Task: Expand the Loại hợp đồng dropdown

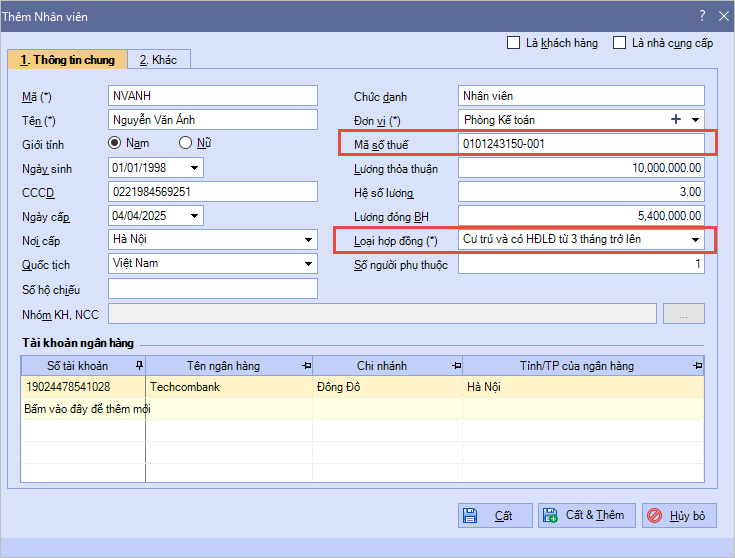Action: pos(694,240)
